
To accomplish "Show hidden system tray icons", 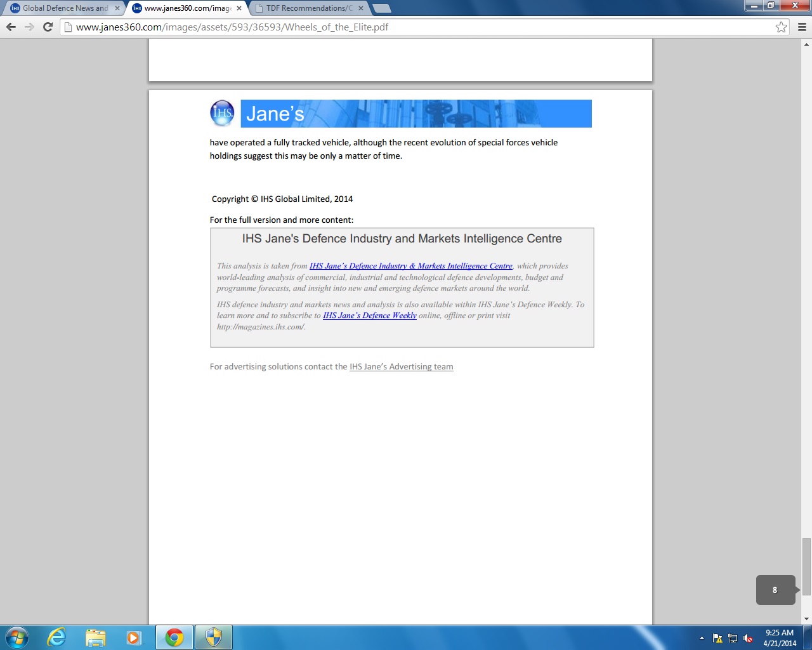I will click(702, 638).
